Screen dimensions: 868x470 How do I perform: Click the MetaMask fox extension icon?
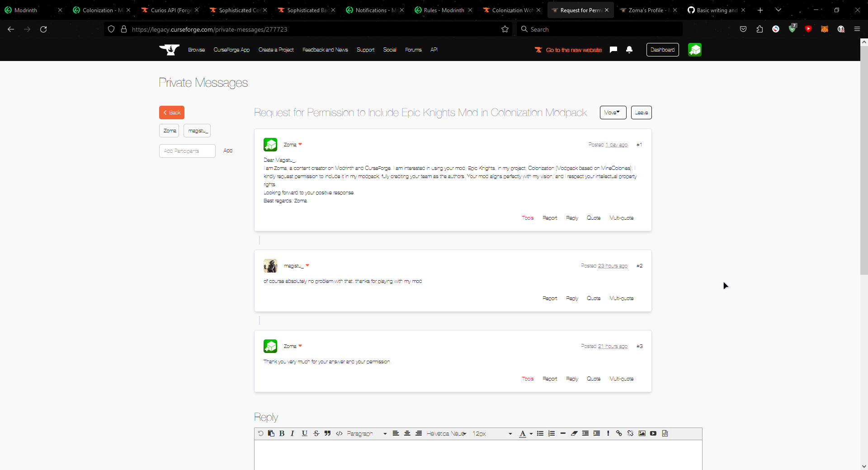click(825, 29)
